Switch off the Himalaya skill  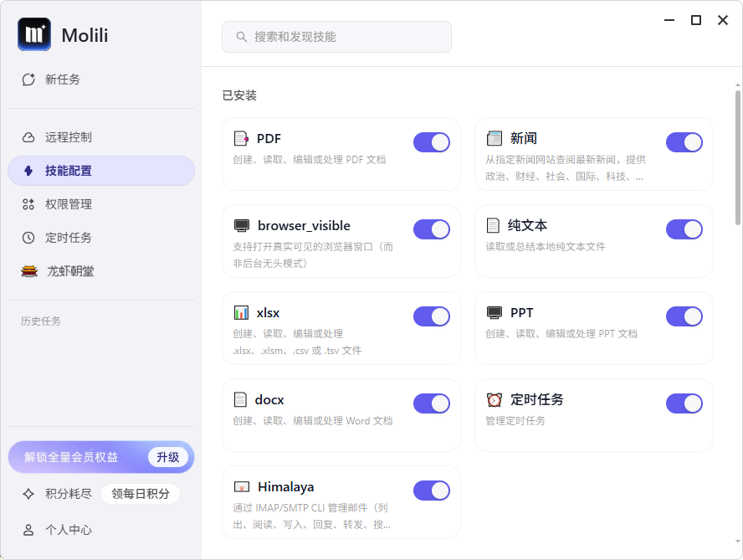(431, 491)
